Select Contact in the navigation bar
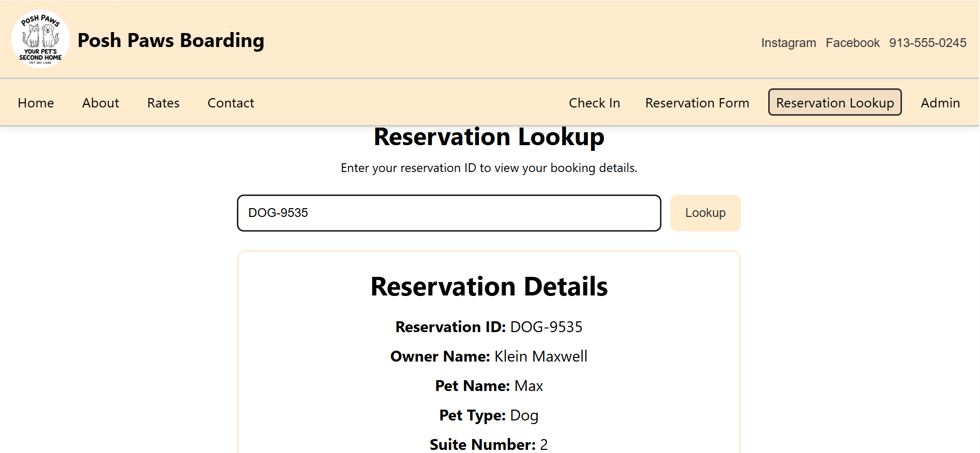This screenshot has height=453, width=980. coord(230,103)
